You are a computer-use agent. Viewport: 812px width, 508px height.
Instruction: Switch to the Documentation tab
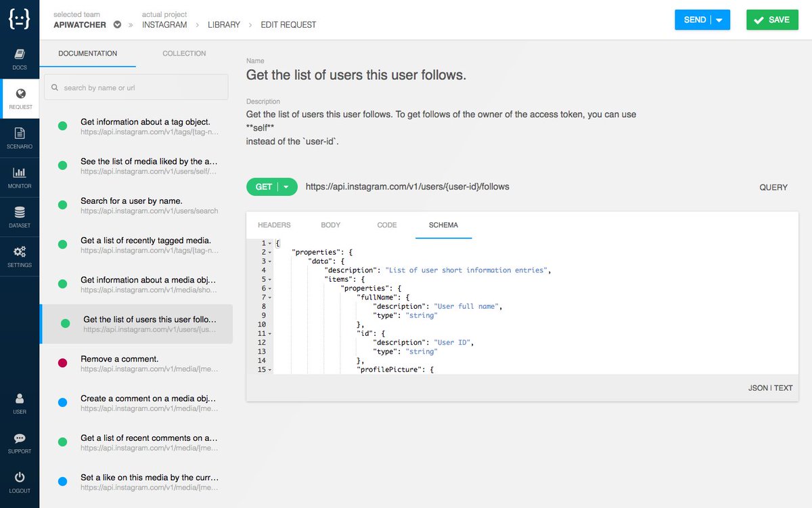point(87,54)
